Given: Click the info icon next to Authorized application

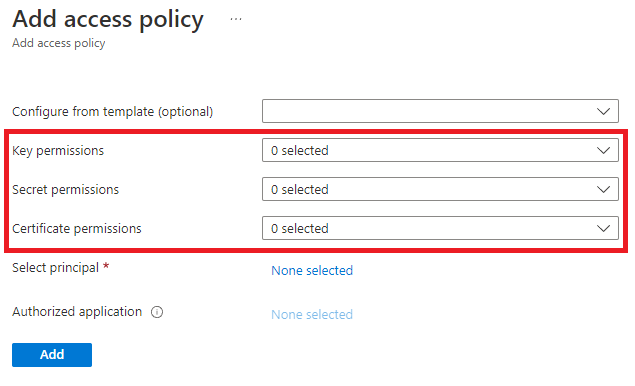Looking at the screenshot, I should pyautogui.click(x=157, y=312).
